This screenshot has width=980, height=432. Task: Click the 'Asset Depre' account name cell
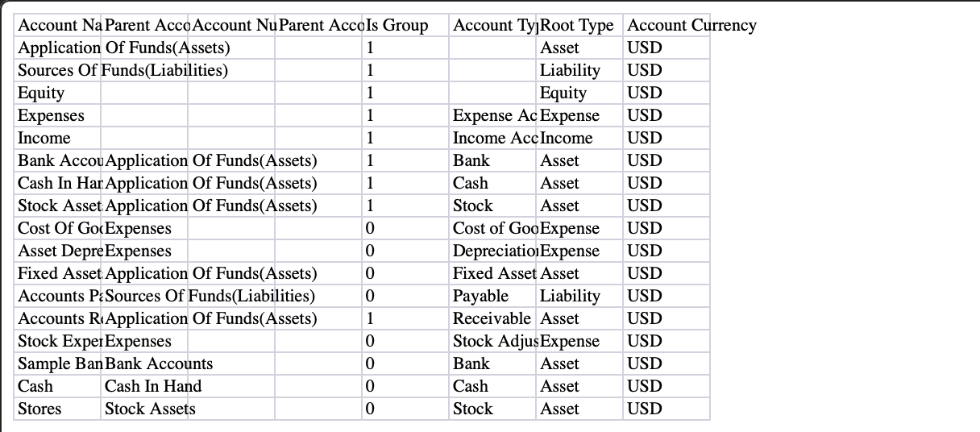pos(60,251)
